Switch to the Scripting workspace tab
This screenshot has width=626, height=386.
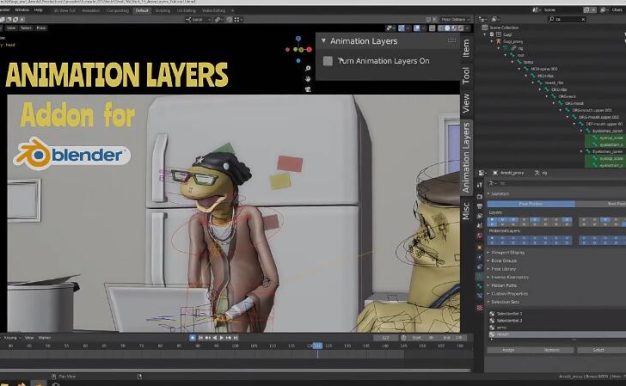tap(163, 10)
